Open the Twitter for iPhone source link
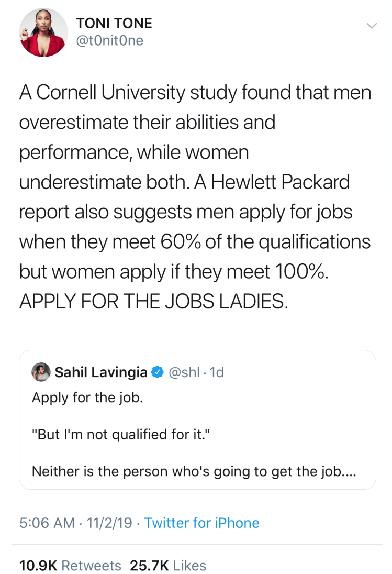 (201, 523)
